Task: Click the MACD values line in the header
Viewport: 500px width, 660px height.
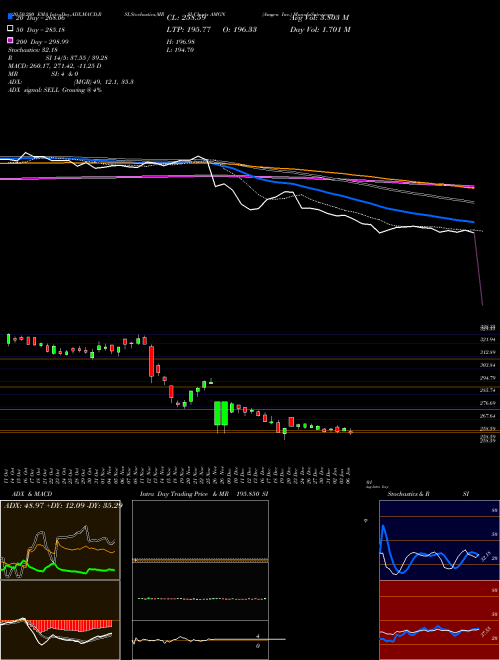Action: pos(55,66)
